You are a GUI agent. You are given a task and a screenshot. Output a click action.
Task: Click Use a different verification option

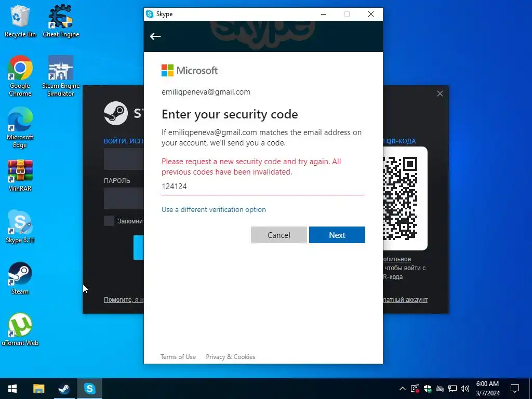coord(214,210)
